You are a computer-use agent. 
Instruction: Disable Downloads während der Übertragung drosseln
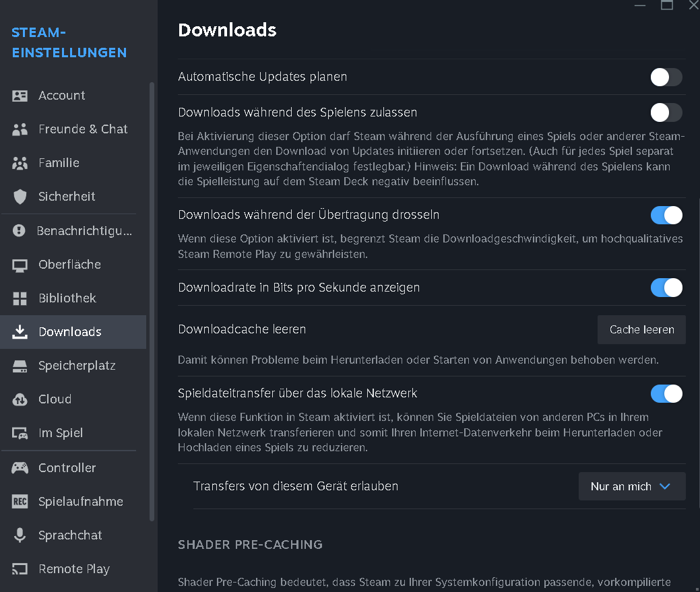(x=666, y=215)
